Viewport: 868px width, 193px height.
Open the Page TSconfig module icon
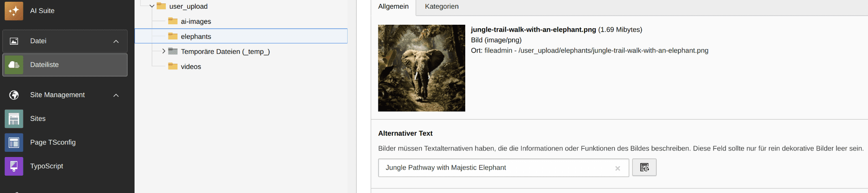click(14, 142)
